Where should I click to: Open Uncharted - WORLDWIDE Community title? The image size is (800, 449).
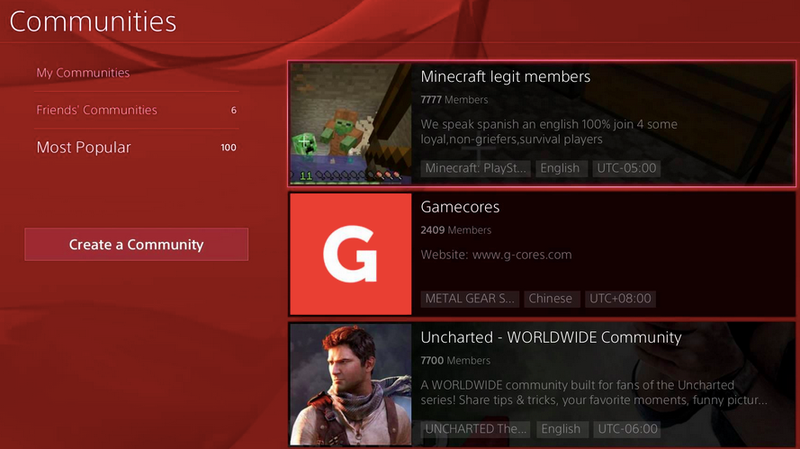pos(551,337)
